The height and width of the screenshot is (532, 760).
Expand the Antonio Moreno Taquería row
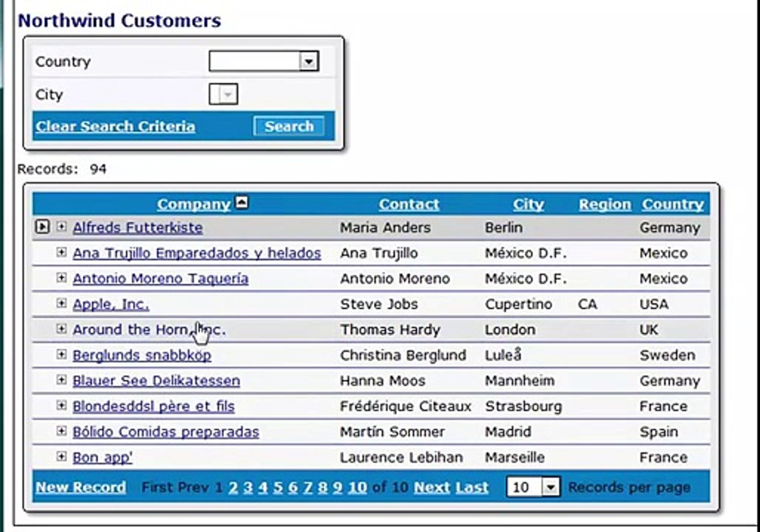61,278
